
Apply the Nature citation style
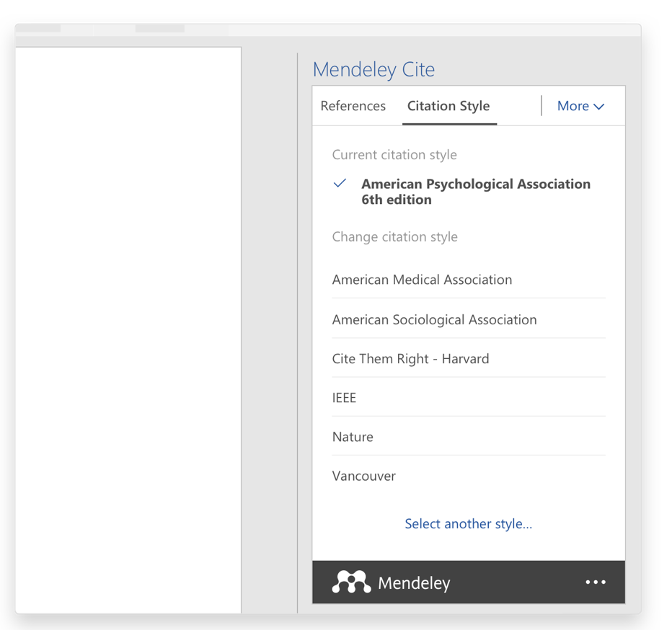click(353, 437)
